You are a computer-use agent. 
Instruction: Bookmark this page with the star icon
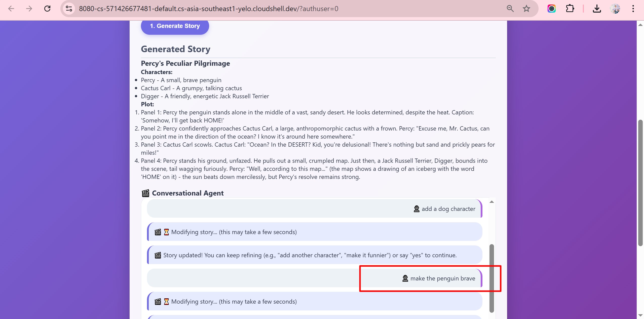coord(526,9)
